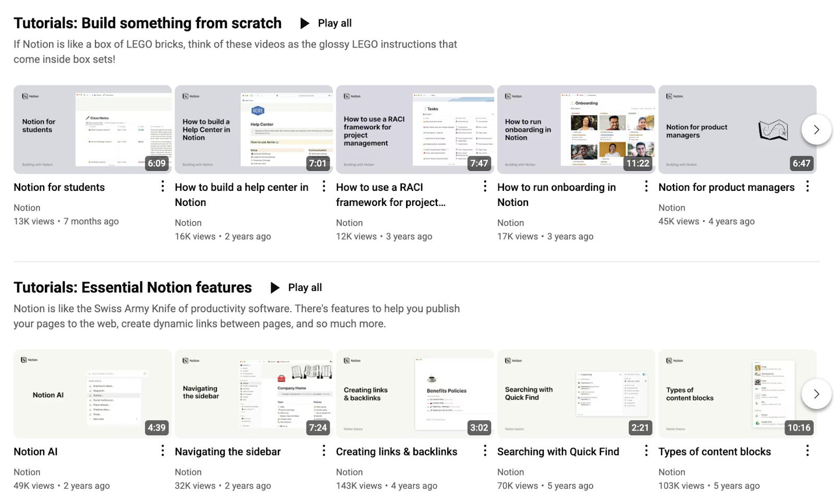Open Notion channel link under Notion AI
This screenshot has width=834, height=504.
[x=27, y=472]
